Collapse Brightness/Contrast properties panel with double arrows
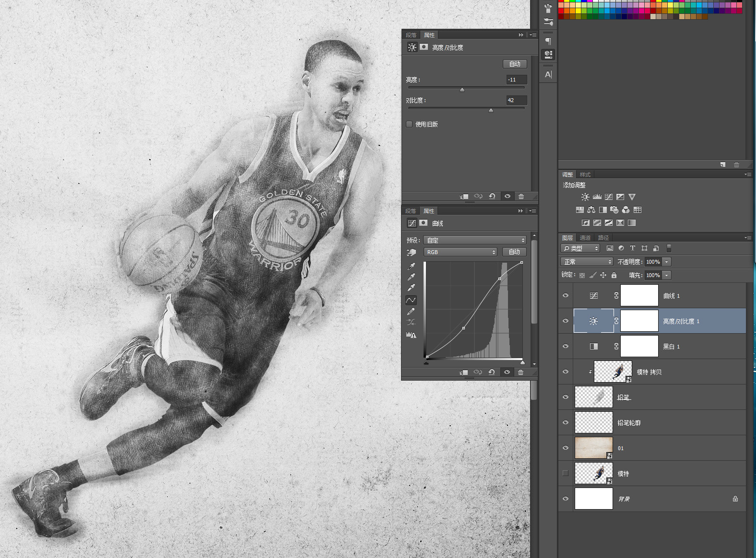This screenshot has height=558, width=756. pyautogui.click(x=521, y=35)
